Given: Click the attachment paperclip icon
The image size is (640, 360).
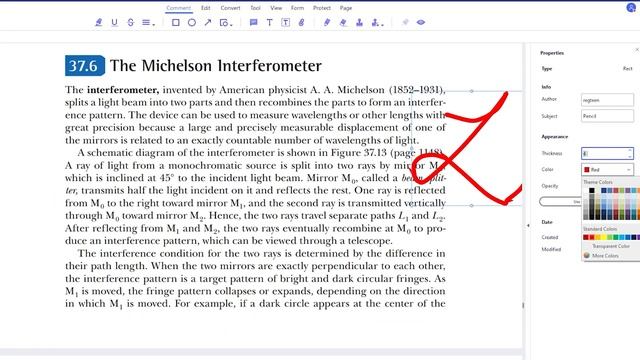Looking at the screenshot, I should (x=302, y=22).
